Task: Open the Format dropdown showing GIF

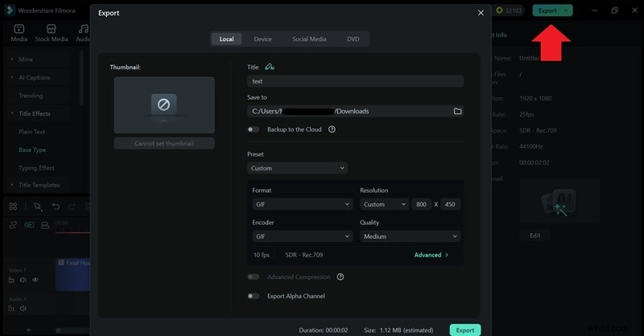Action: tap(302, 204)
